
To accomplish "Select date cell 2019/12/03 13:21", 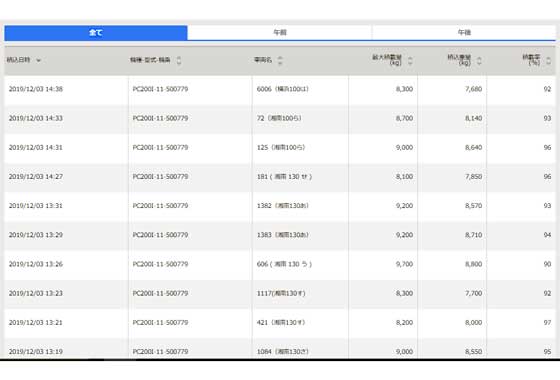I will [x=36, y=322].
